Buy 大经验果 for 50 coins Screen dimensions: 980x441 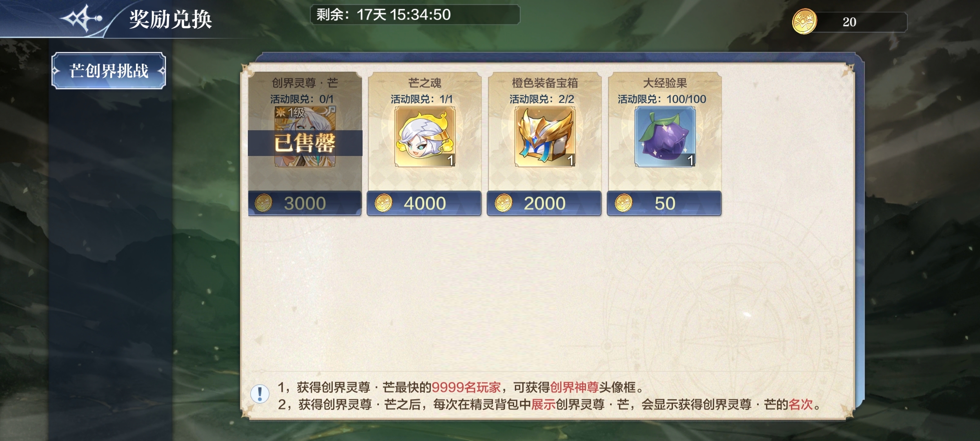coord(664,203)
